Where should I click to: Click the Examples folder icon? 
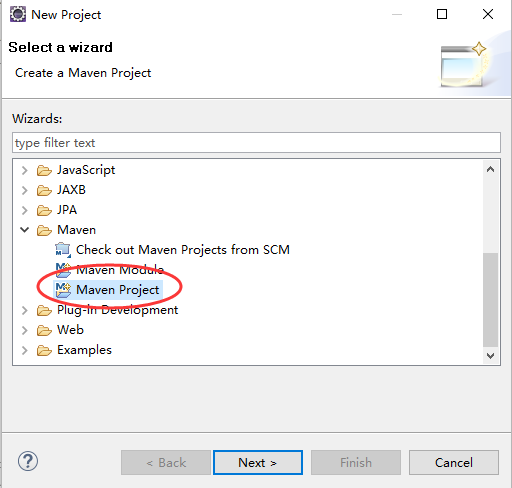point(44,350)
